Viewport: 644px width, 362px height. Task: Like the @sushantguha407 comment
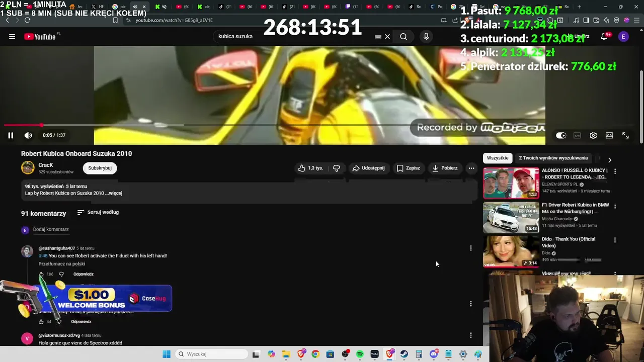tap(41, 274)
